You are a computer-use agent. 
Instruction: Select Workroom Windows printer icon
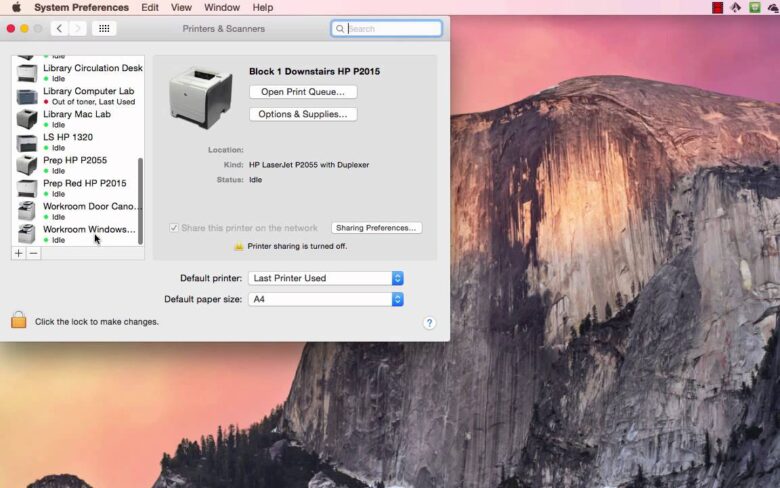[x=27, y=234]
